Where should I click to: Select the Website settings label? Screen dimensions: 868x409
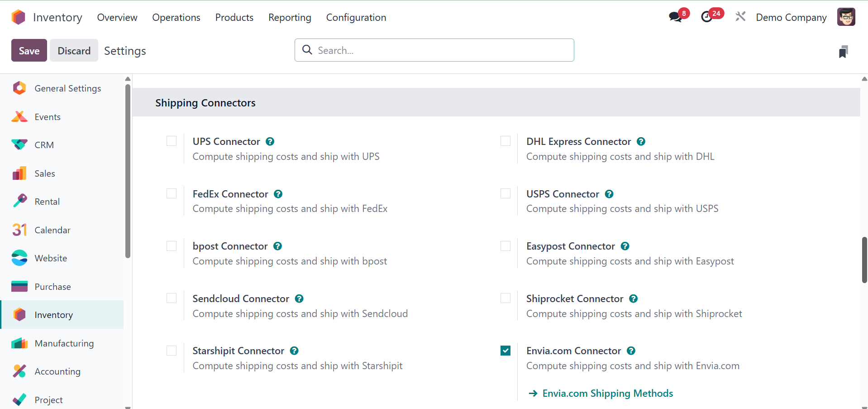(x=51, y=258)
